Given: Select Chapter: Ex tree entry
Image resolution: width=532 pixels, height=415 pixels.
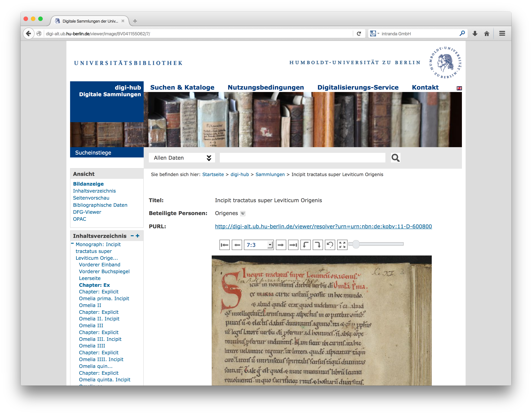Looking at the screenshot, I should 94,285.
